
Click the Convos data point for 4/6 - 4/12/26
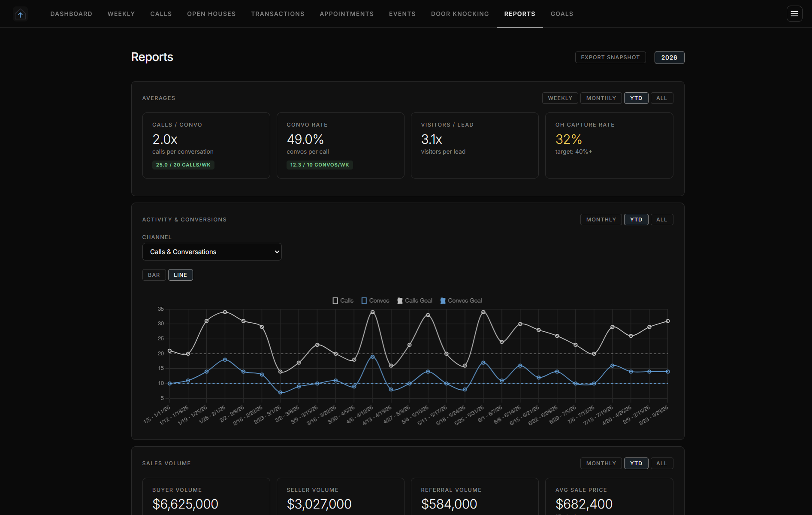(x=372, y=357)
